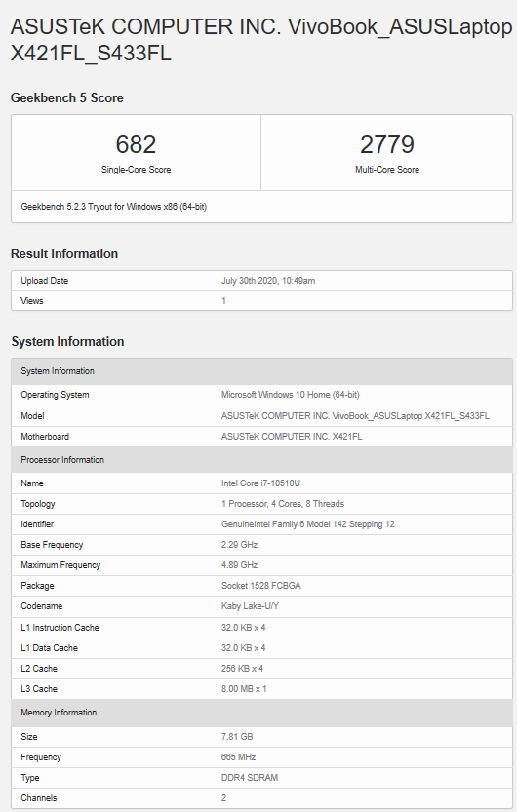The height and width of the screenshot is (812, 517).
Task: Click the Topology label
Action: tap(38, 504)
